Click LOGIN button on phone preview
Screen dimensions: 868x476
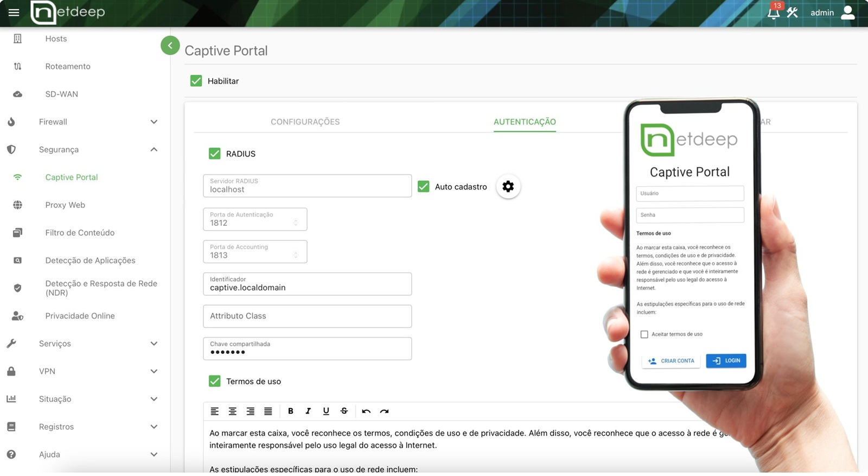click(x=726, y=361)
